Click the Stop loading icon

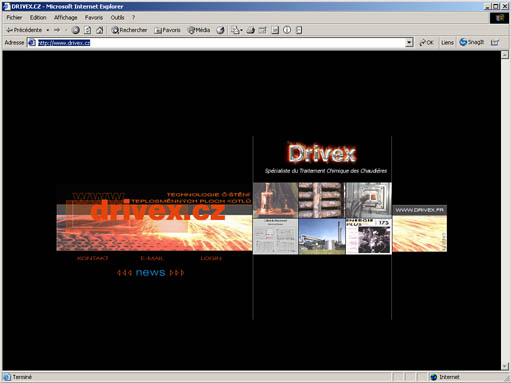point(76,30)
